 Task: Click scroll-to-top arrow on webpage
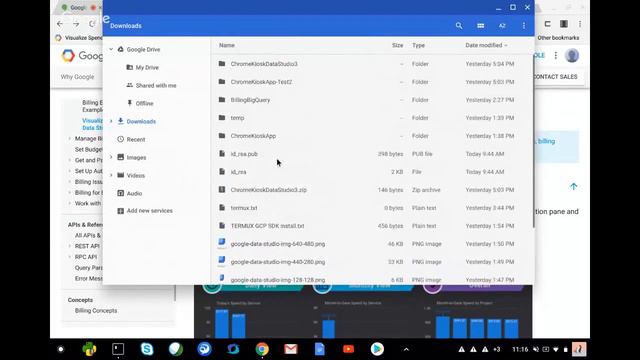573,187
